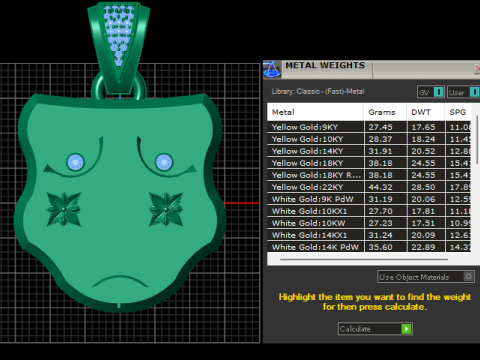Select the Yellow Gold:10KY row
The image size is (480, 360).
pyautogui.click(x=369, y=139)
